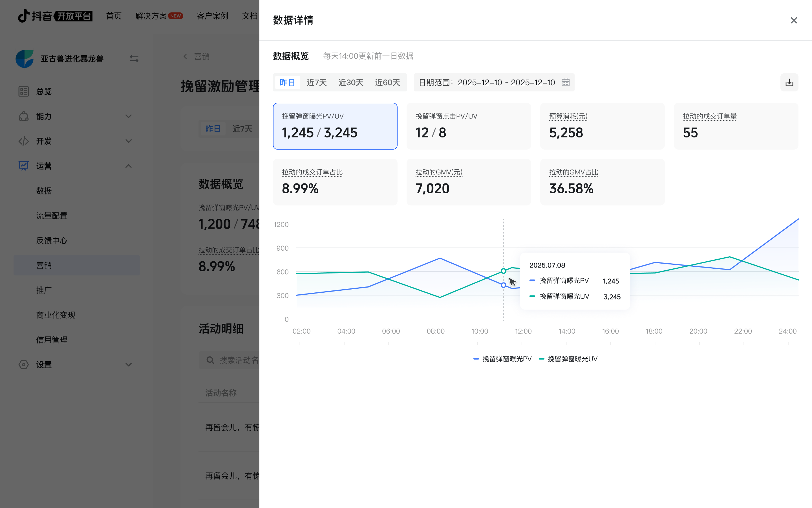Expand the 设置 menu chevron
The height and width of the screenshot is (508, 812).
[x=129, y=365]
